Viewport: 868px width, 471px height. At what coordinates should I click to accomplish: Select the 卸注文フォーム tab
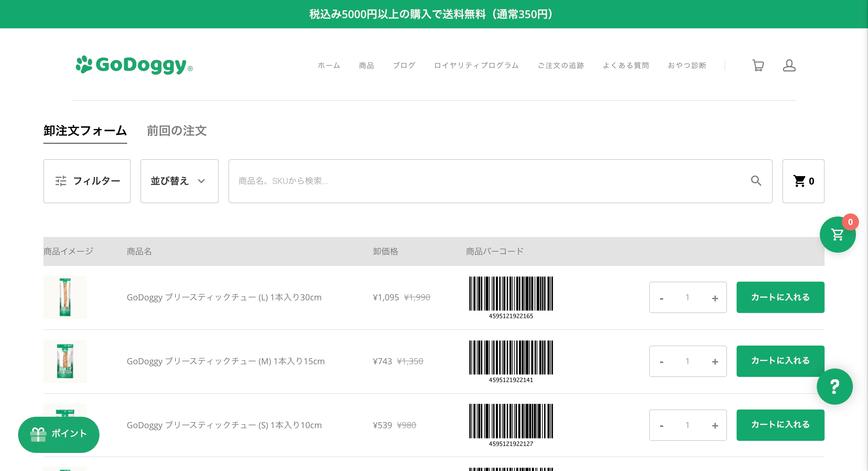(x=85, y=131)
